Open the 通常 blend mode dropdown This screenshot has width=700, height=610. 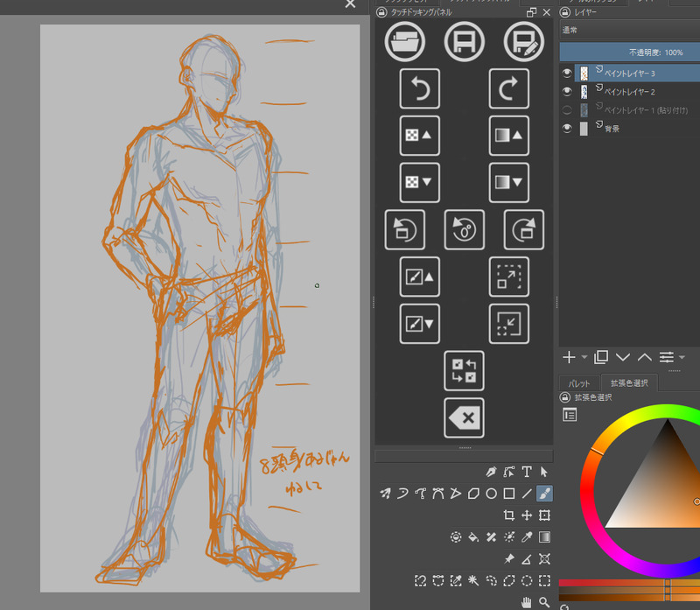(x=628, y=30)
